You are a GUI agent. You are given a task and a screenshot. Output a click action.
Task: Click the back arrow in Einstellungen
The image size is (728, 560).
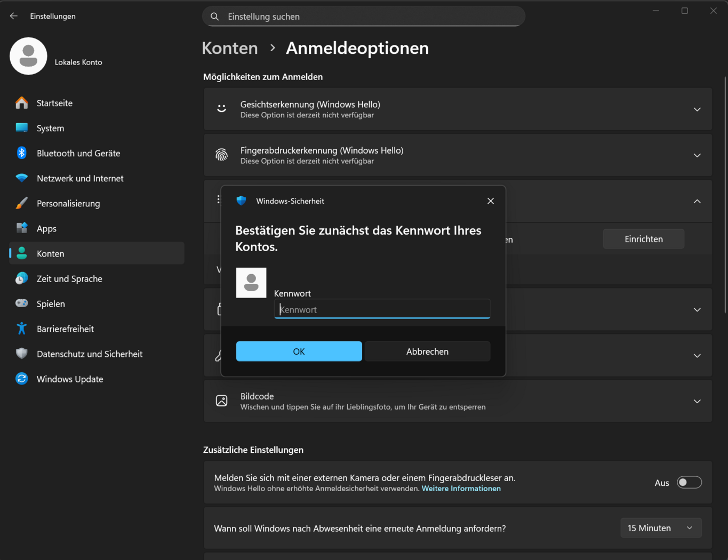[x=14, y=16]
